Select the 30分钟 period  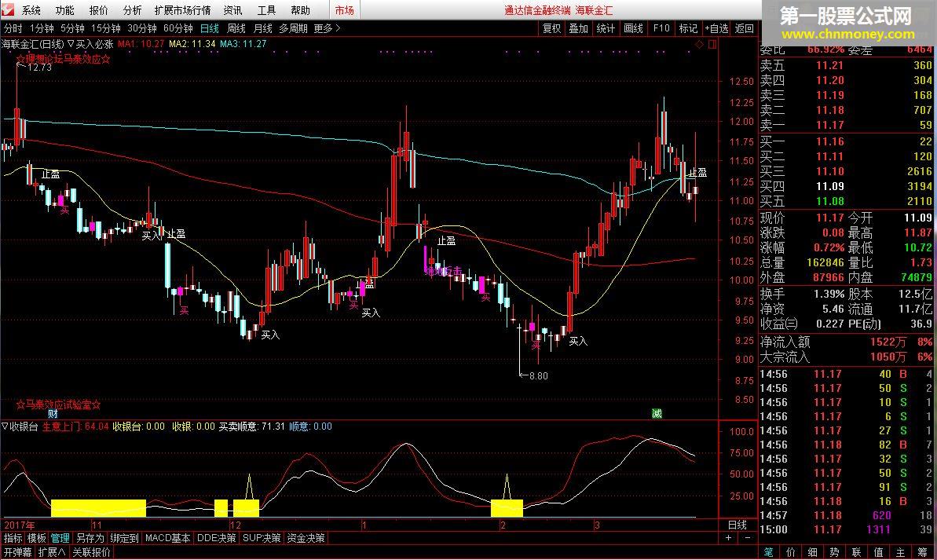pyautogui.click(x=141, y=28)
